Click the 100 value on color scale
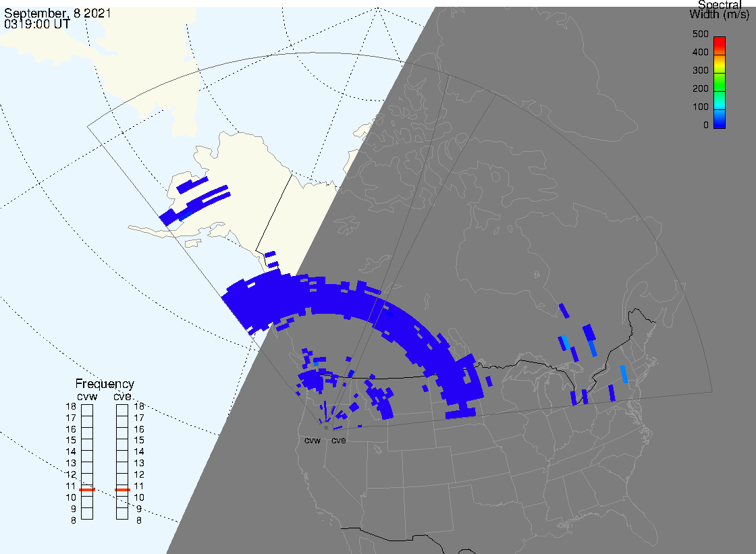 pos(701,107)
